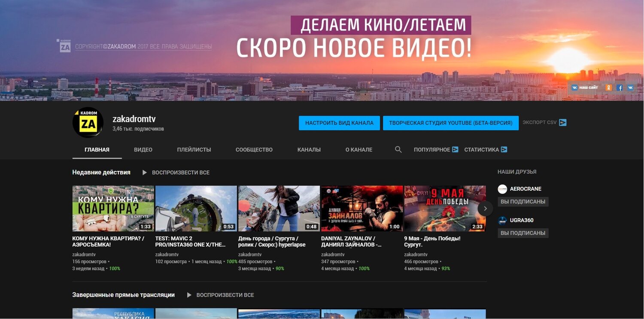Open the ПЛЕЙЛИСТЫ tab
644x319 pixels.
pos(194,150)
